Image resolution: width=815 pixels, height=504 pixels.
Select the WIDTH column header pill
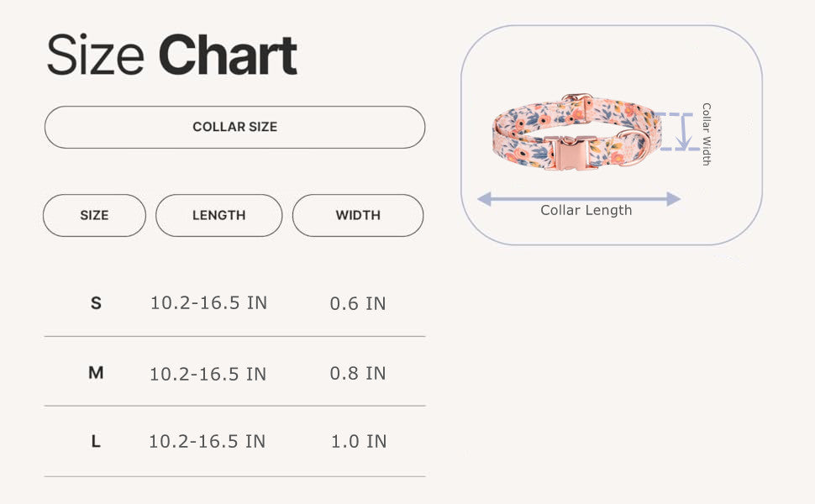[358, 216]
